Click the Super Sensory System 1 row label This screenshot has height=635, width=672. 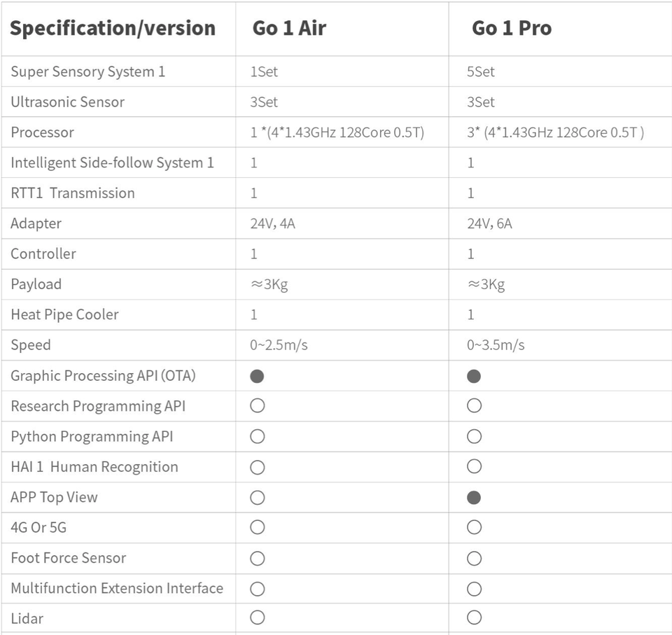click(x=87, y=71)
